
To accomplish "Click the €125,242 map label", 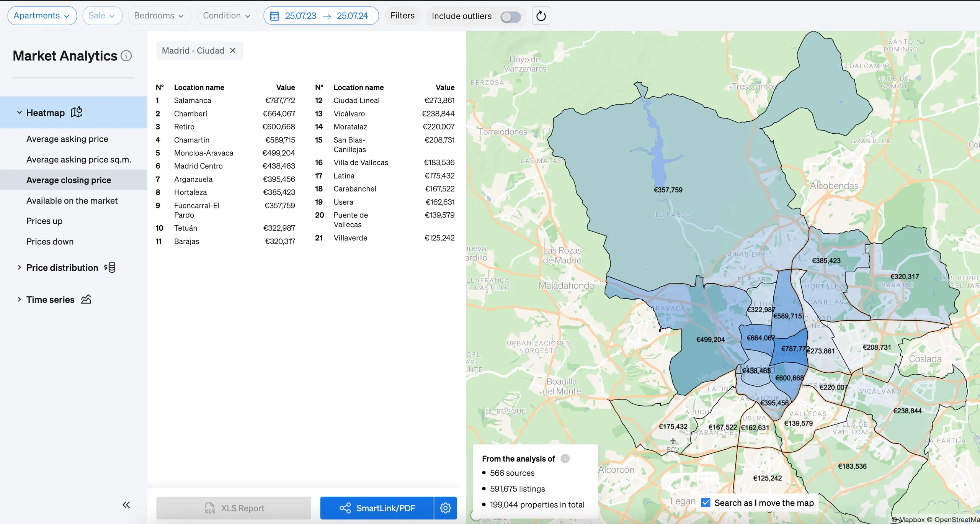I will 767,478.
